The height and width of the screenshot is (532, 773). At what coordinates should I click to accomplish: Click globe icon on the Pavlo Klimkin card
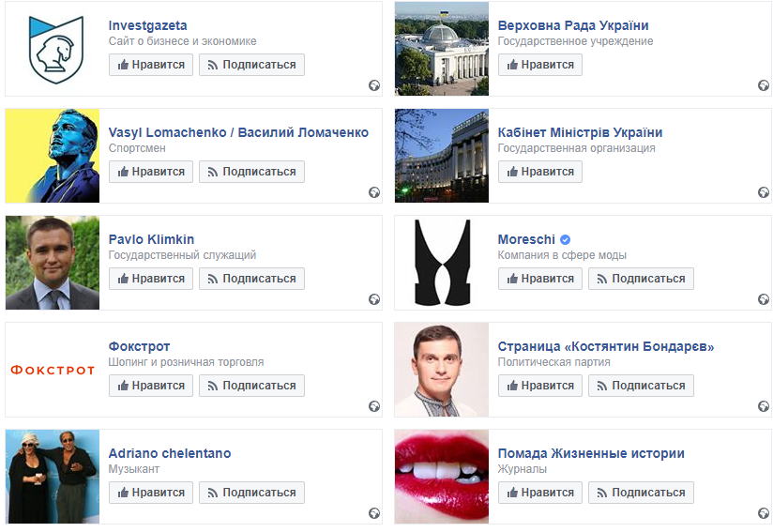(374, 299)
